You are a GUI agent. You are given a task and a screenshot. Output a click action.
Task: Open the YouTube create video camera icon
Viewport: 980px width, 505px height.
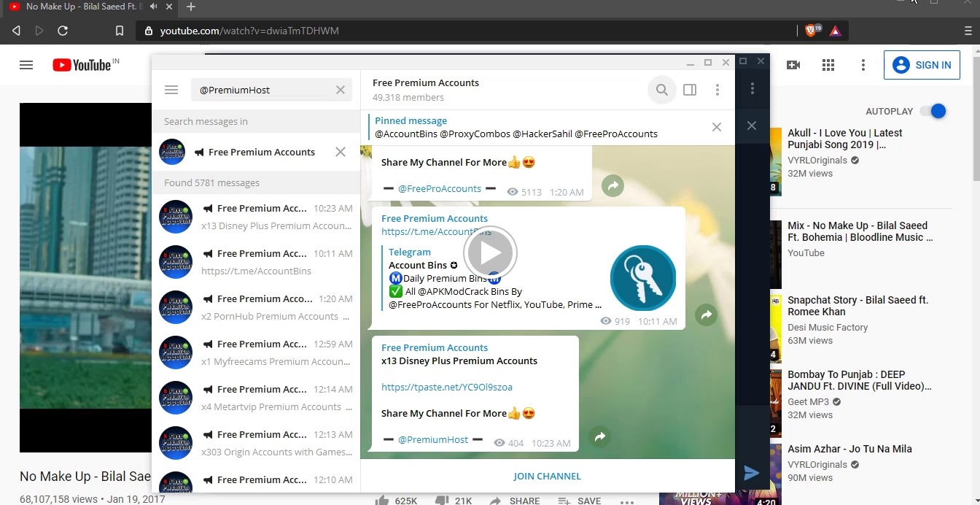coord(793,65)
